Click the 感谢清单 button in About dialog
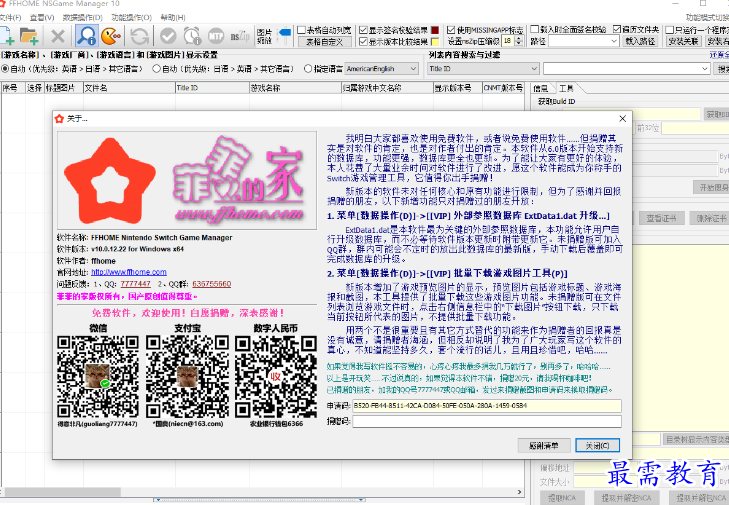Image resolution: width=729 pixels, height=505 pixels. click(x=543, y=446)
